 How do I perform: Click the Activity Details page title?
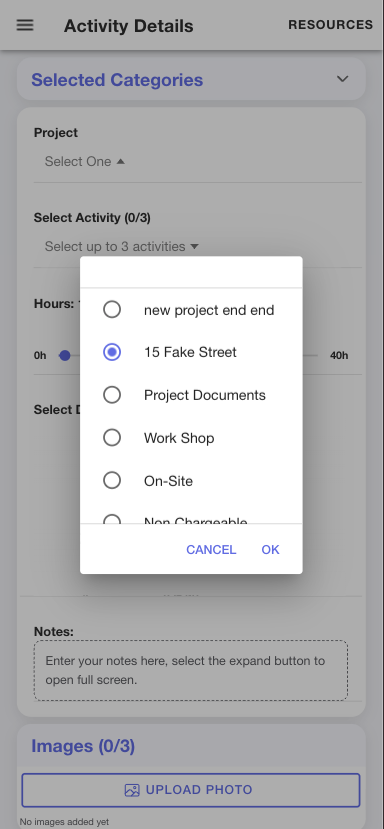(129, 26)
